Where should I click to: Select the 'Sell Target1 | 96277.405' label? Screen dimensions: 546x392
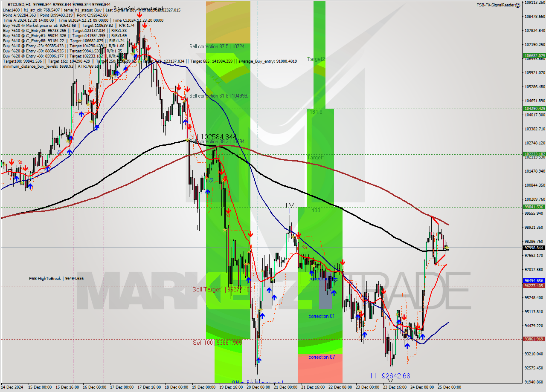tap(222, 289)
